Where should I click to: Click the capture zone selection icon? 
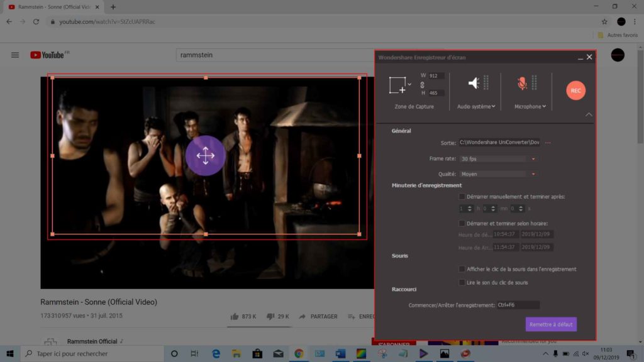397,85
